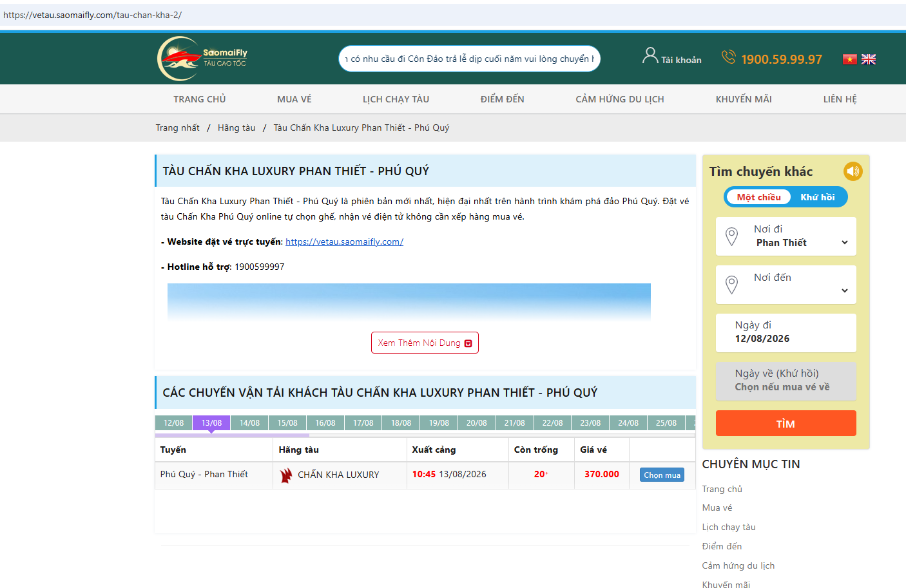This screenshot has height=588, width=906.
Task: Open Trang chủ in Chuyên mục tin
Action: coord(722,489)
